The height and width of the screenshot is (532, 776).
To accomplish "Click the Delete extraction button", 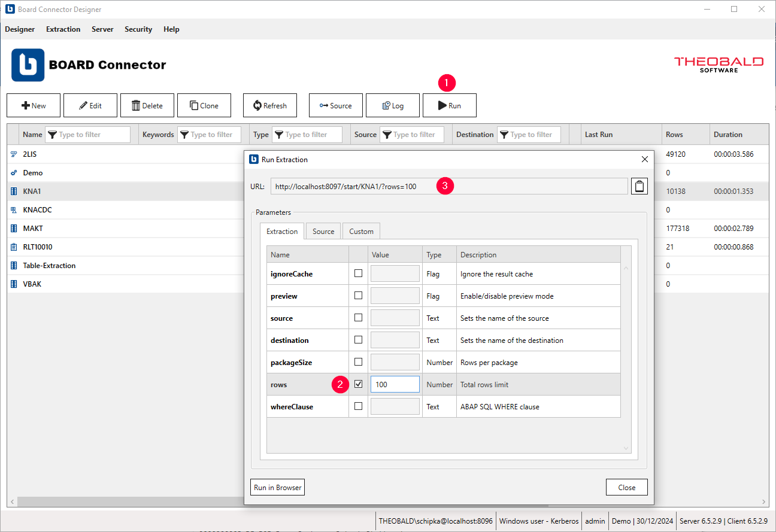I will (147, 105).
